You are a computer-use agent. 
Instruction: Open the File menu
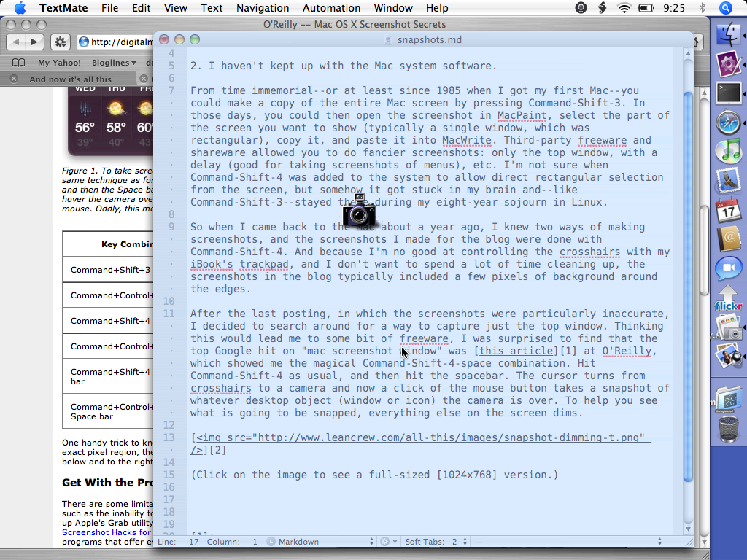109,8
